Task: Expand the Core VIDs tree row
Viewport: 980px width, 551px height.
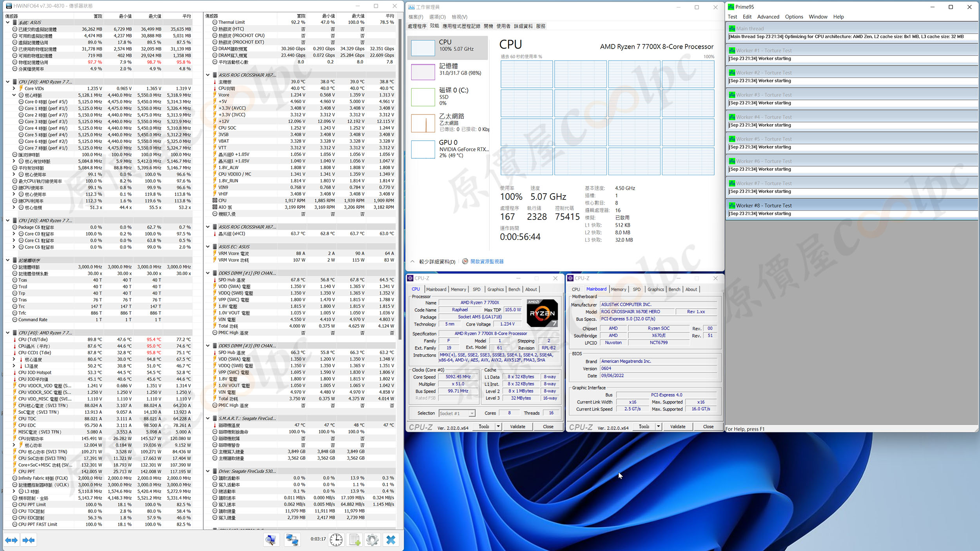Action: point(14,89)
